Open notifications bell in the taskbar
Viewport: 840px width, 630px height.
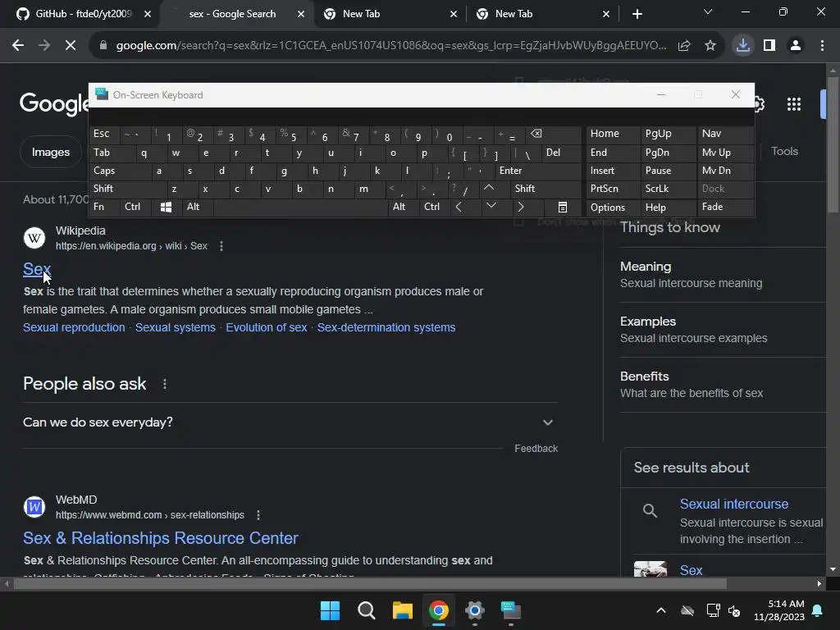pyautogui.click(x=818, y=610)
